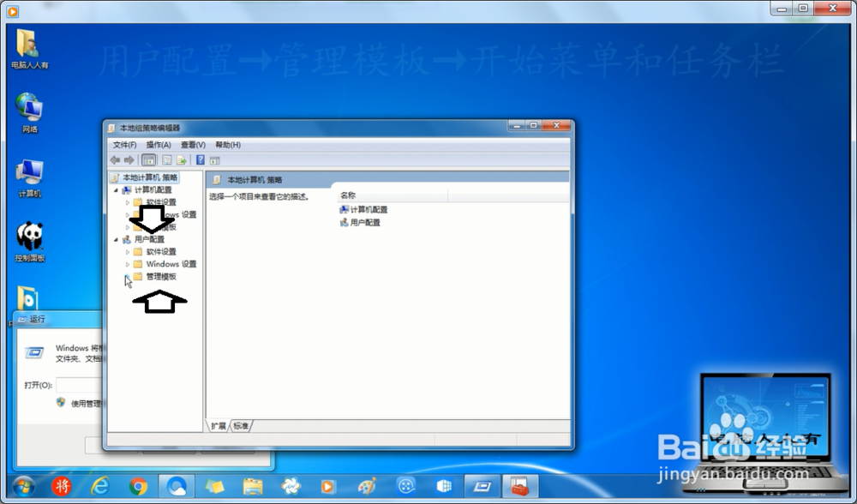857x504 pixels.
Task: Click the 本地计算机 策略 header in details pane
Action: (x=255, y=180)
